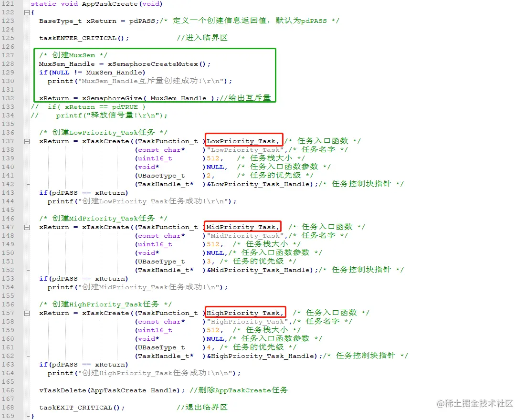Click 'static void AppTaskCreate(void)' declaration

click(x=96, y=4)
